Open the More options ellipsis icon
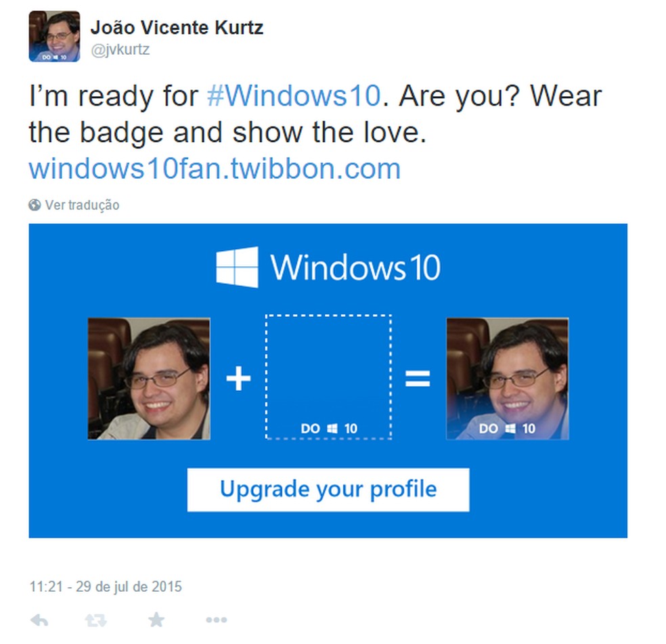Viewport: 666px width, 644px height. point(216,618)
